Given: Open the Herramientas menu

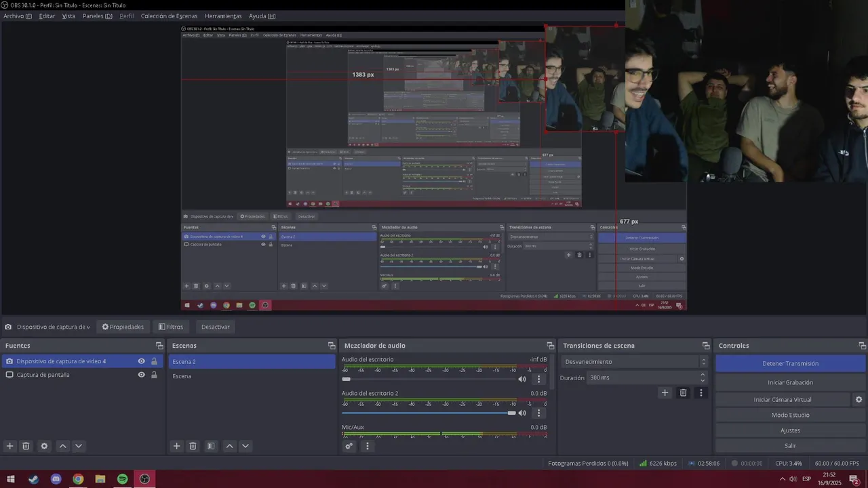Looking at the screenshot, I should coord(223,16).
